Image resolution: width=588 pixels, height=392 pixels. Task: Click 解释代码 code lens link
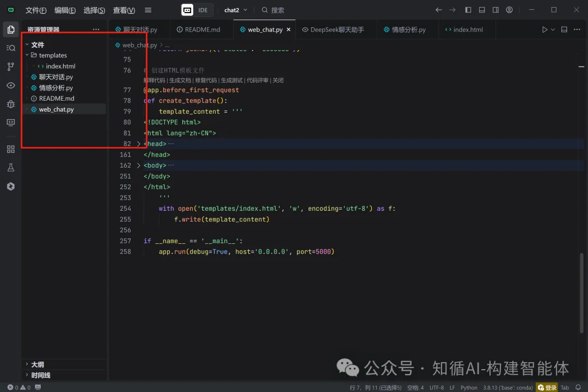coord(154,80)
